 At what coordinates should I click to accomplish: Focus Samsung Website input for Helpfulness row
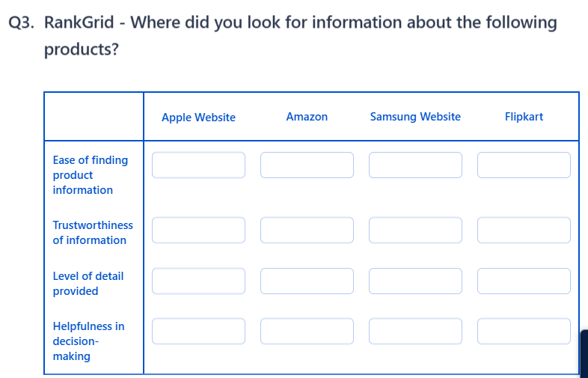[415, 332]
